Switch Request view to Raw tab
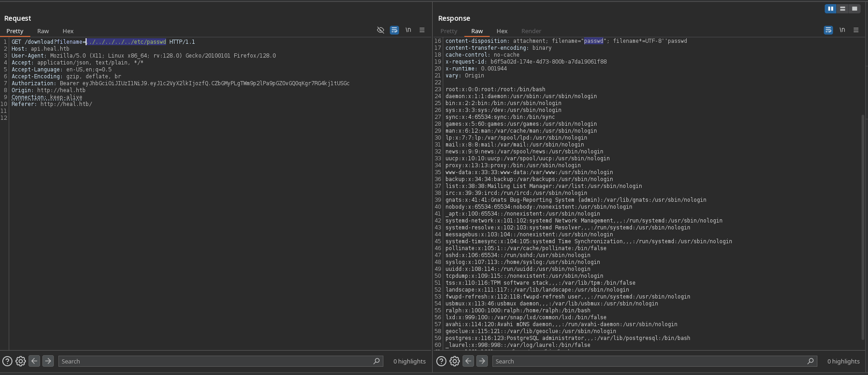 click(43, 31)
